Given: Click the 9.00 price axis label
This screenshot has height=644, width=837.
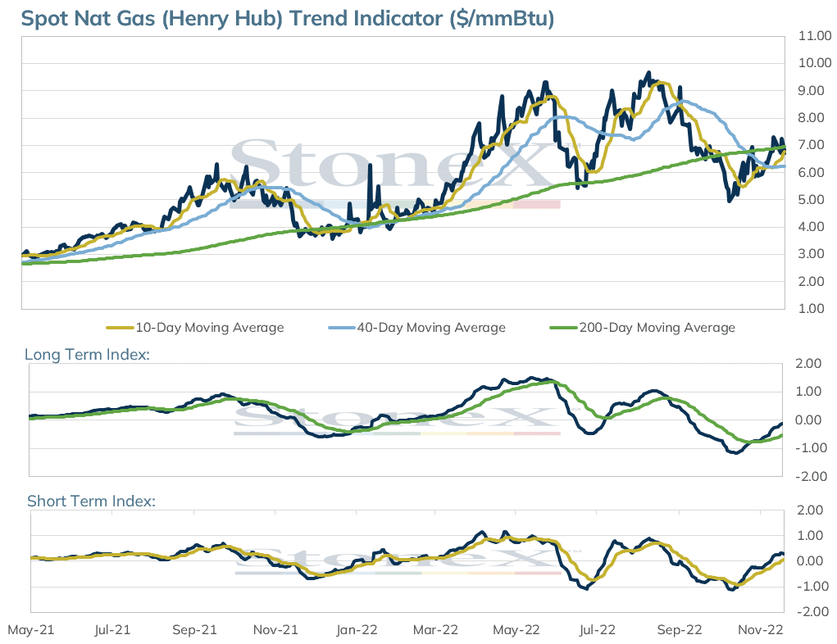Looking at the screenshot, I should pyautogui.click(x=811, y=91).
